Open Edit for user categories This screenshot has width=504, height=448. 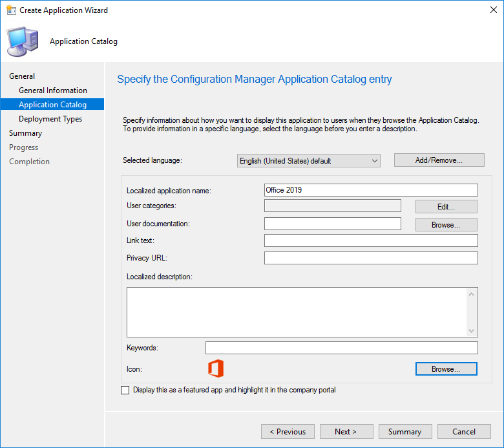446,206
